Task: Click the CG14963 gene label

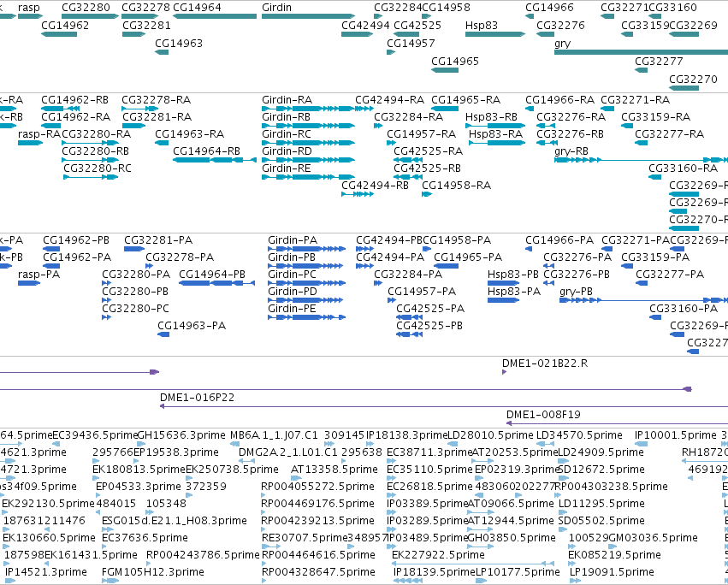Action: [x=179, y=44]
